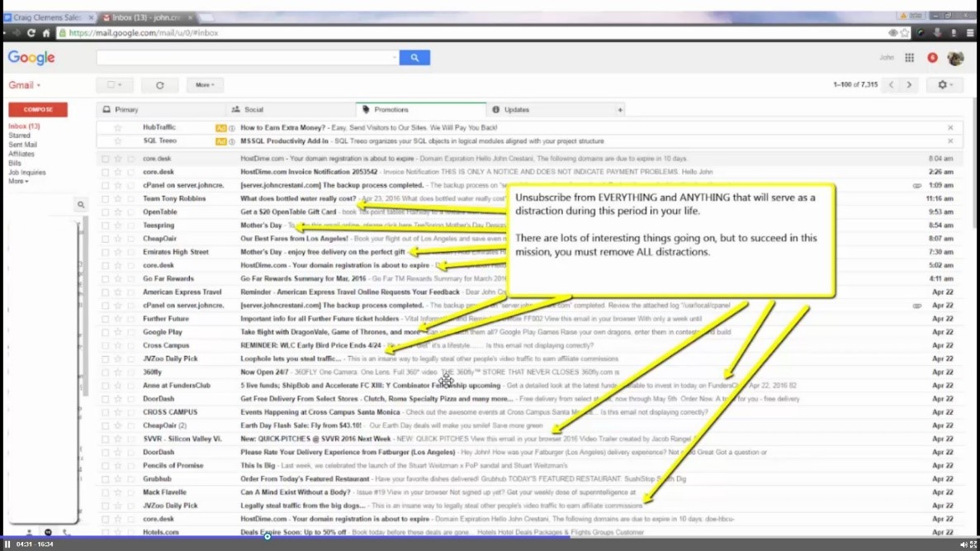Viewport: 980px width, 551px height.
Task: Click the Google logo
Action: click(x=31, y=58)
